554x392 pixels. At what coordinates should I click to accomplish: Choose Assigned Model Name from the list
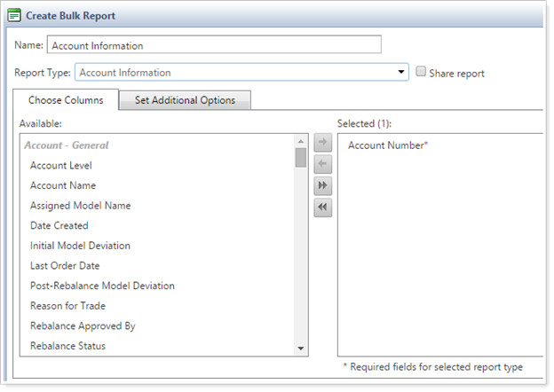point(80,206)
